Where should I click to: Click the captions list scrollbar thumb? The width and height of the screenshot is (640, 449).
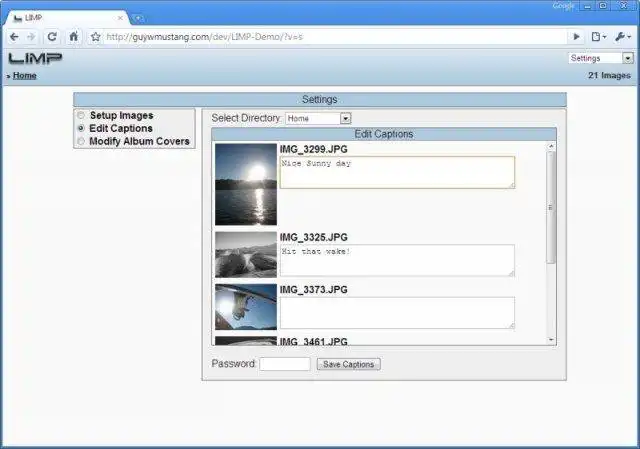coord(551,207)
